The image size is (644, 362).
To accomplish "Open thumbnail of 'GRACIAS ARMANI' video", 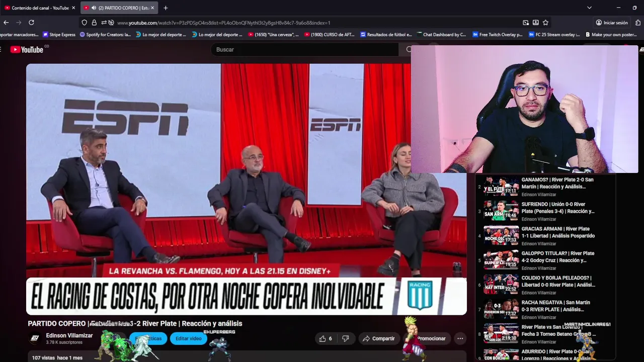I will tap(501, 235).
